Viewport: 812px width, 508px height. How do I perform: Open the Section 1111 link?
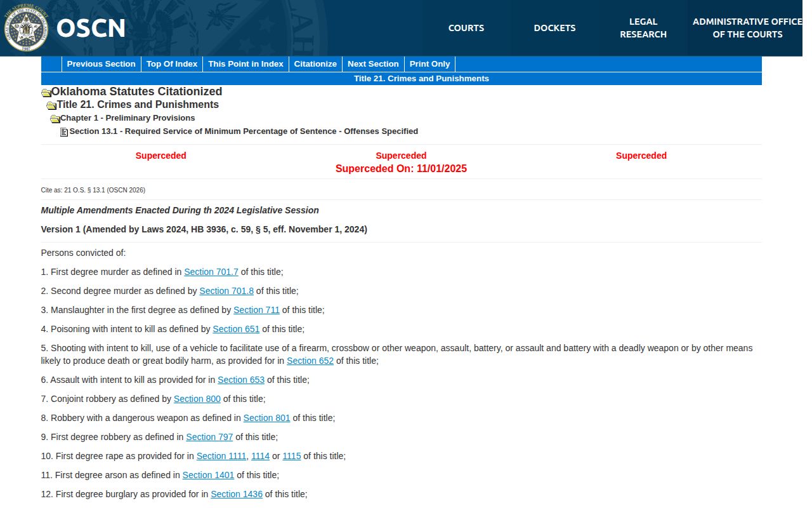[x=221, y=456]
